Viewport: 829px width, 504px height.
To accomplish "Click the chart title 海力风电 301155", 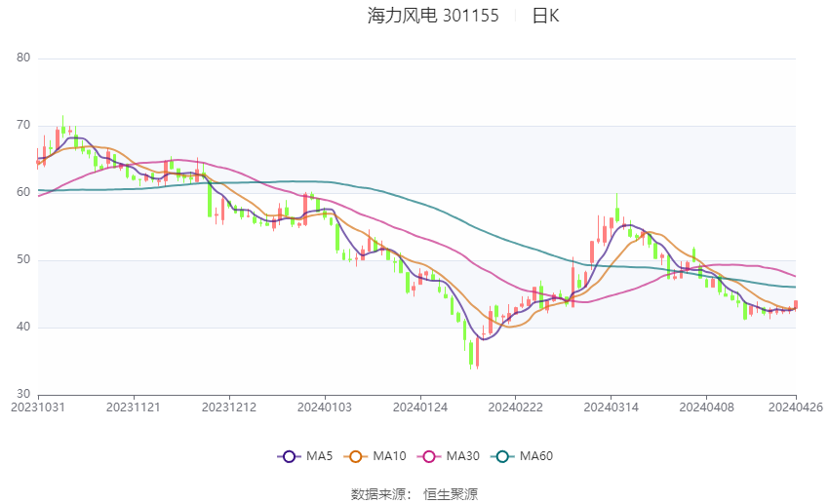I will tap(433, 16).
